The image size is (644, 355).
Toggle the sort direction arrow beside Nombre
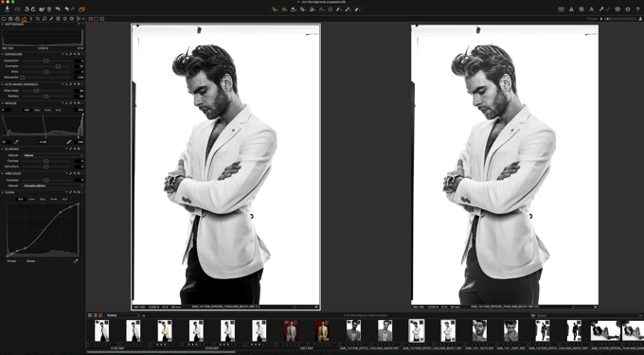144,315
